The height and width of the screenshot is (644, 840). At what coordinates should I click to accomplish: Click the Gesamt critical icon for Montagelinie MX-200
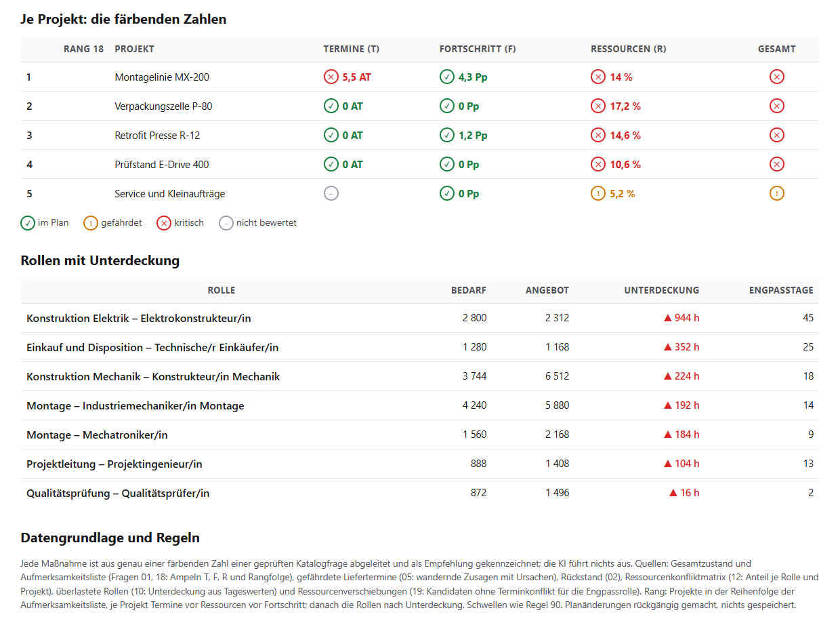point(777,77)
